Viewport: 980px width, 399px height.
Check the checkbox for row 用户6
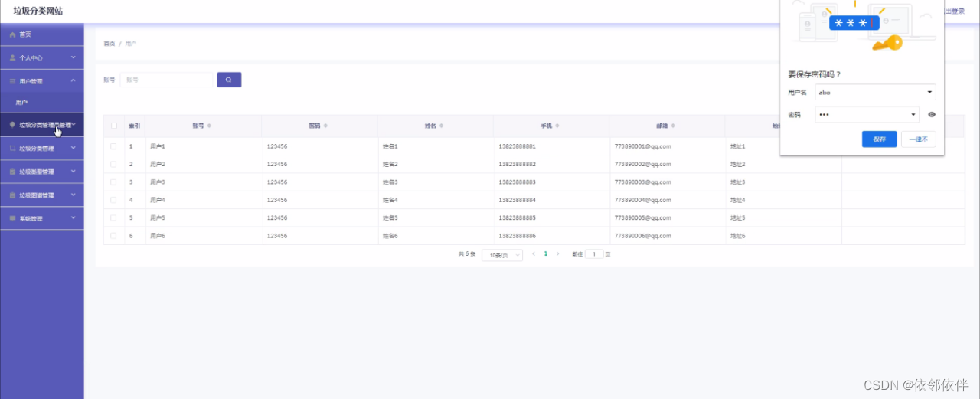coord(114,236)
